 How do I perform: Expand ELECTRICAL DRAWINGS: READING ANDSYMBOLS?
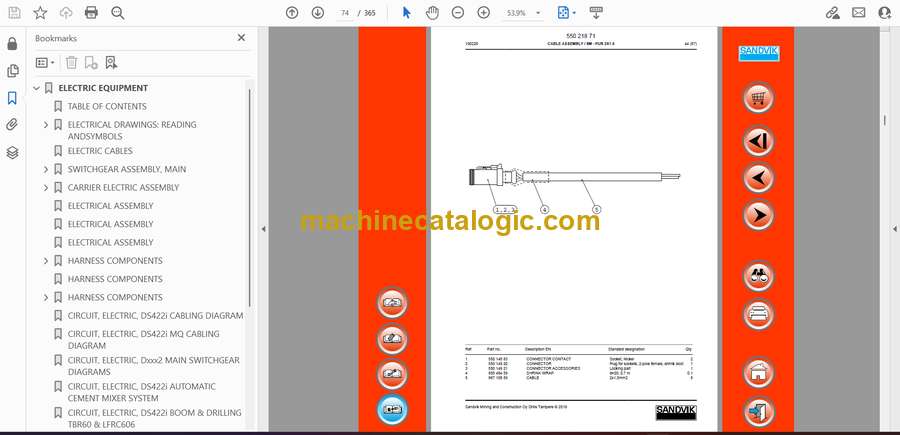pyautogui.click(x=46, y=125)
